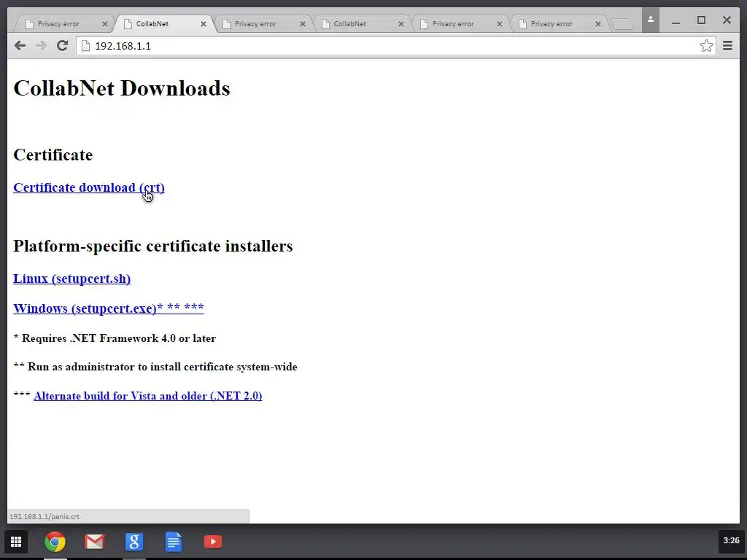Screen dimensions: 747x560
Task: Close the fourth tab, CollabNet
Action: tap(401, 24)
